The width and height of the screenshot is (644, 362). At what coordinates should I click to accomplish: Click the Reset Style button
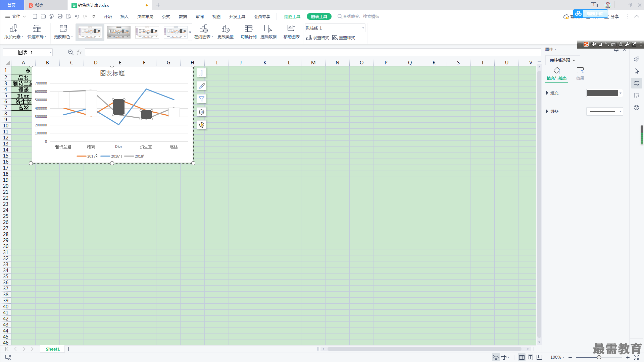(x=344, y=38)
